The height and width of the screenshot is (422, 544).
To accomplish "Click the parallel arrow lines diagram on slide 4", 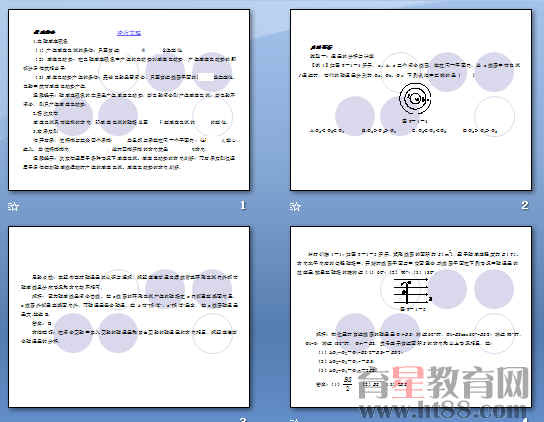I will click(412, 291).
